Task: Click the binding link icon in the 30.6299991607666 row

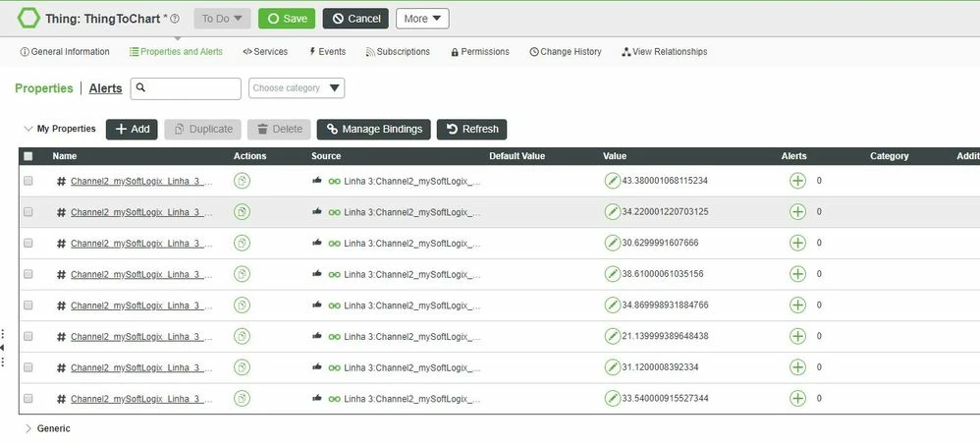Action: click(x=335, y=243)
